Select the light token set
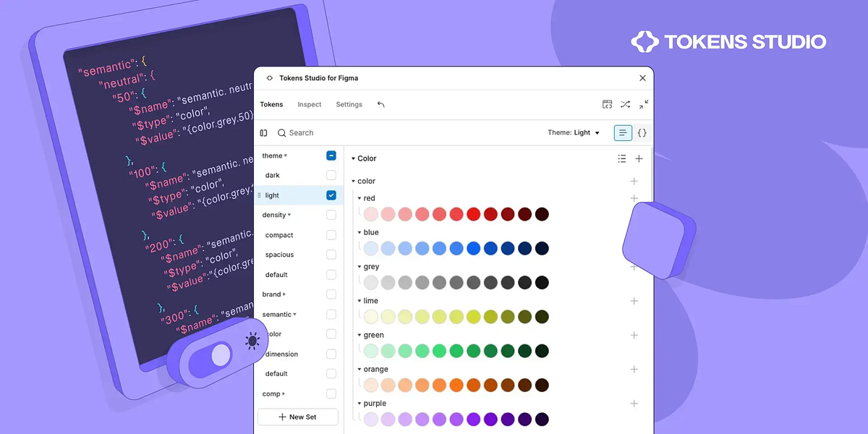The height and width of the screenshot is (434, 868). (272, 195)
